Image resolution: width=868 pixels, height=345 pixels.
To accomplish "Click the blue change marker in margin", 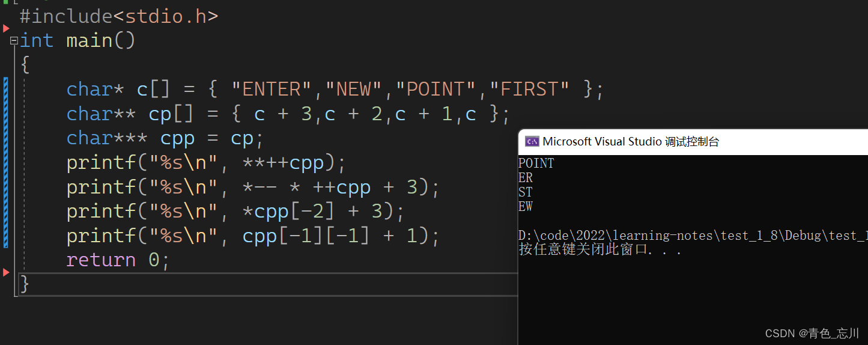I will (x=6, y=162).
